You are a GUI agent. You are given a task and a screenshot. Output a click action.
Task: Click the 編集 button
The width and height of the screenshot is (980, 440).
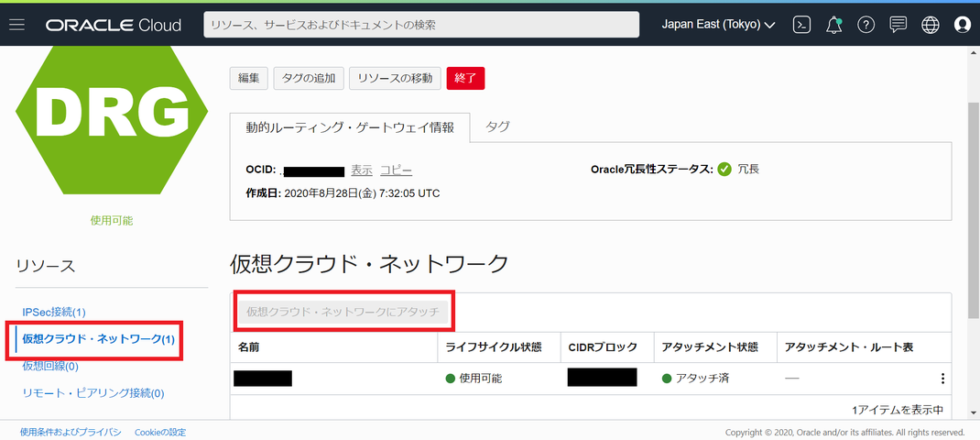pos(249,78)
